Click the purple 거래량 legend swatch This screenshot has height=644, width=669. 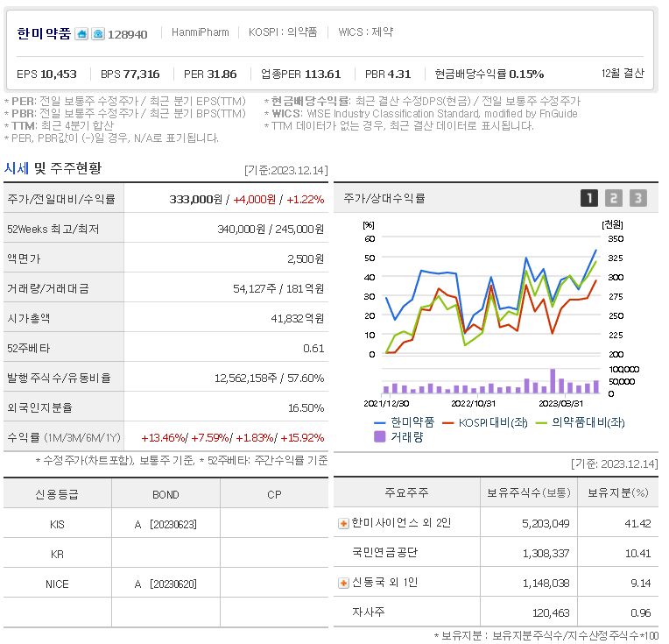point(380,436)
